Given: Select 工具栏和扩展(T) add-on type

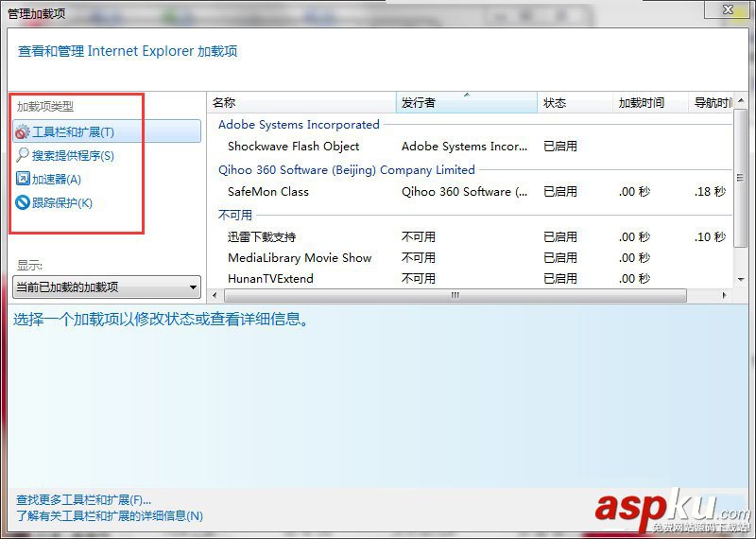Looking at the screenshot, I should click(x=107, y=131).
